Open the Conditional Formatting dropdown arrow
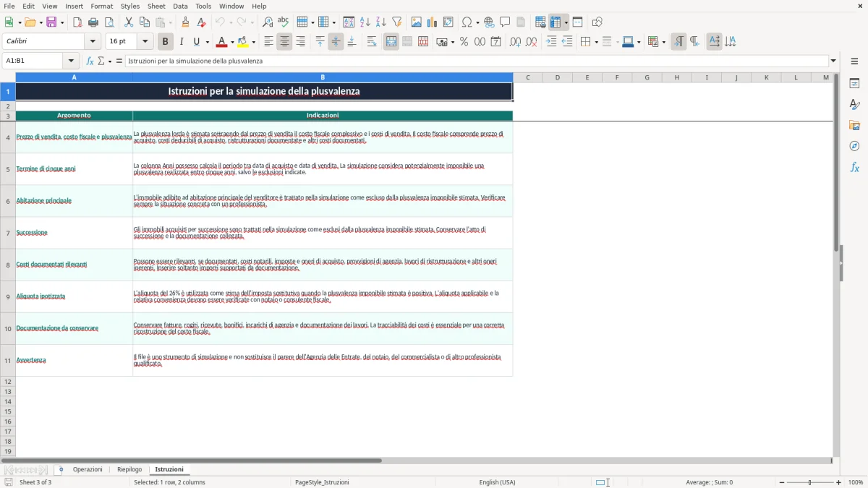 (663, 42)
